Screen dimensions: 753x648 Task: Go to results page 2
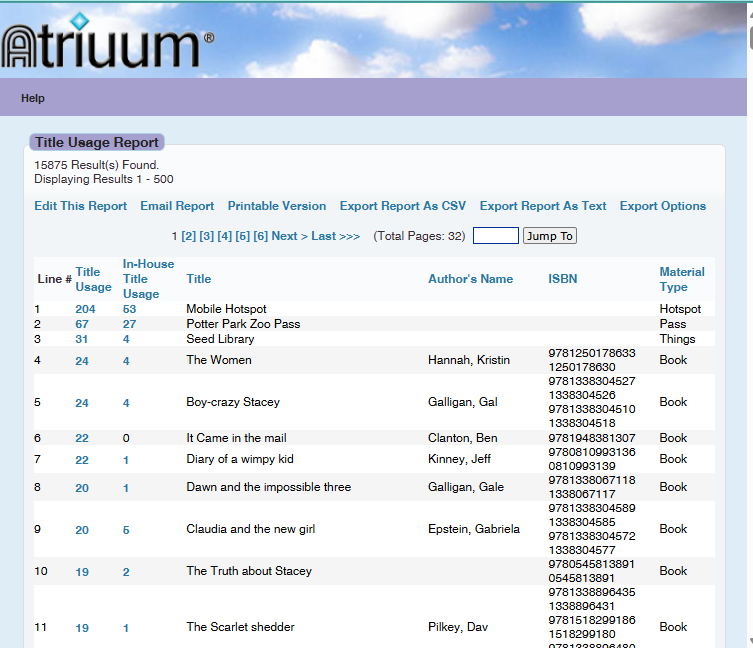coord(189,236)
